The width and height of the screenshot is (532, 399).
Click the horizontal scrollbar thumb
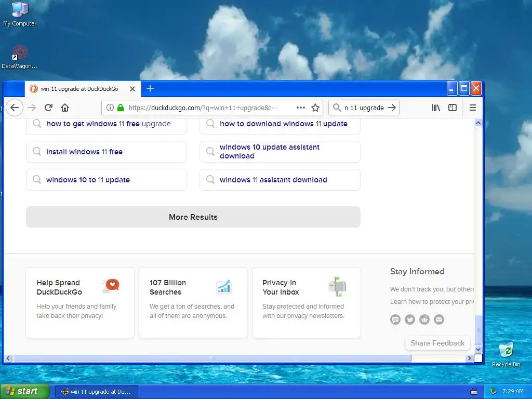click(x=212, y=358)
